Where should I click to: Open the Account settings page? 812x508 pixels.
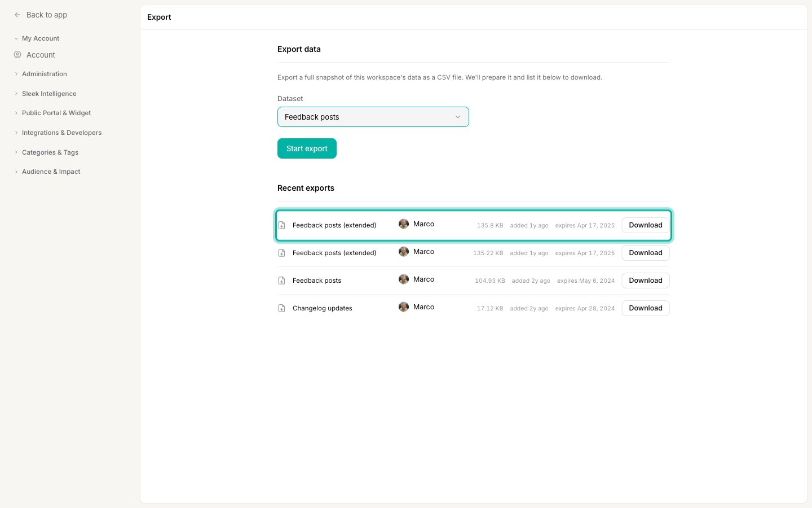pos(41,55)
